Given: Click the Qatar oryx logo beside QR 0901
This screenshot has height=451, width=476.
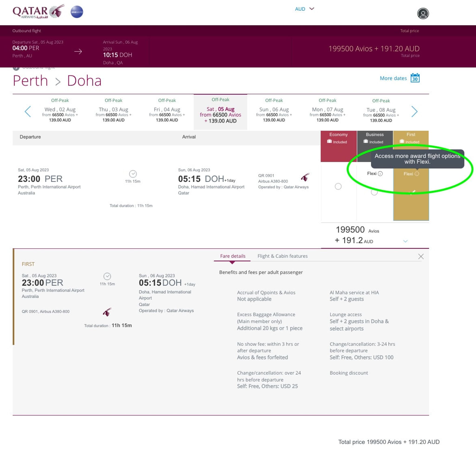Looking at the screenshot, I should [x=305, y=177].
